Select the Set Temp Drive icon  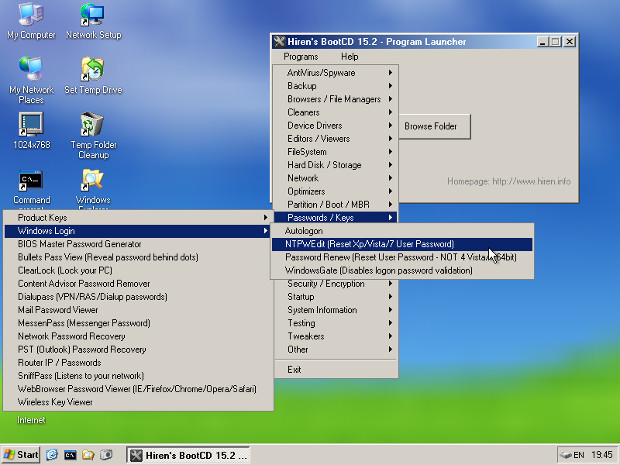93,76
